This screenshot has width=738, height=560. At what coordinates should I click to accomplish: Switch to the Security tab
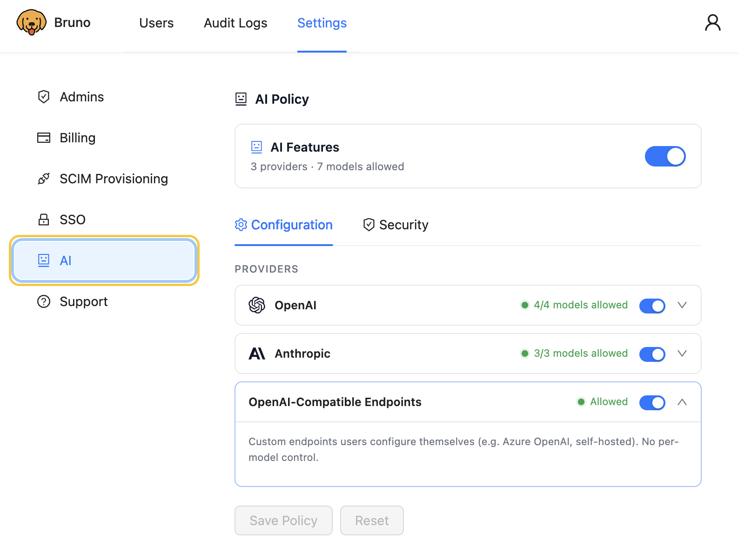pyautogui.click(x=396, y=225)
